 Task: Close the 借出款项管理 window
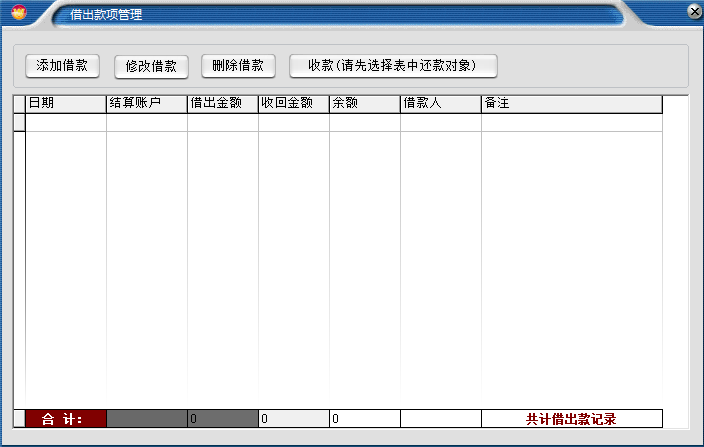tap(694, 11)
